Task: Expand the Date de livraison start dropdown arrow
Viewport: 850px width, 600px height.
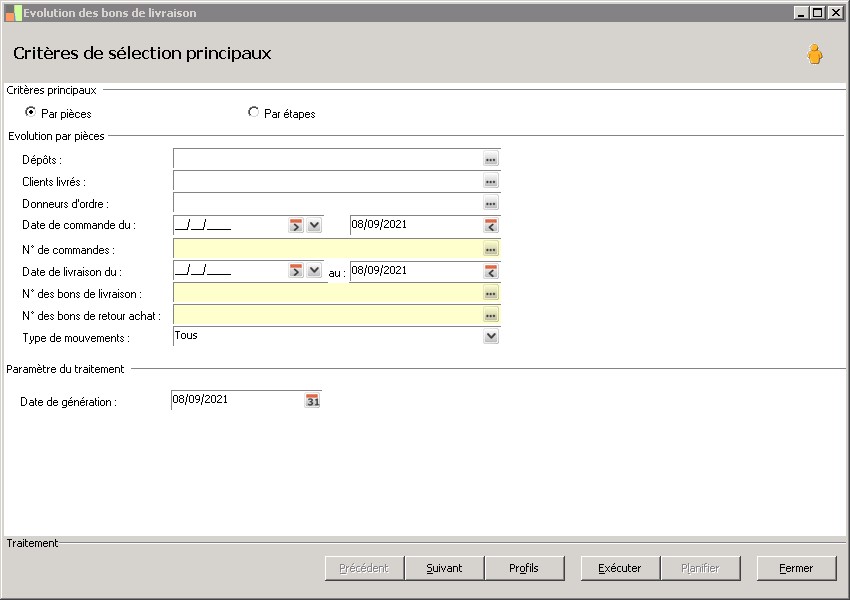Action: (x=314, y=270)
